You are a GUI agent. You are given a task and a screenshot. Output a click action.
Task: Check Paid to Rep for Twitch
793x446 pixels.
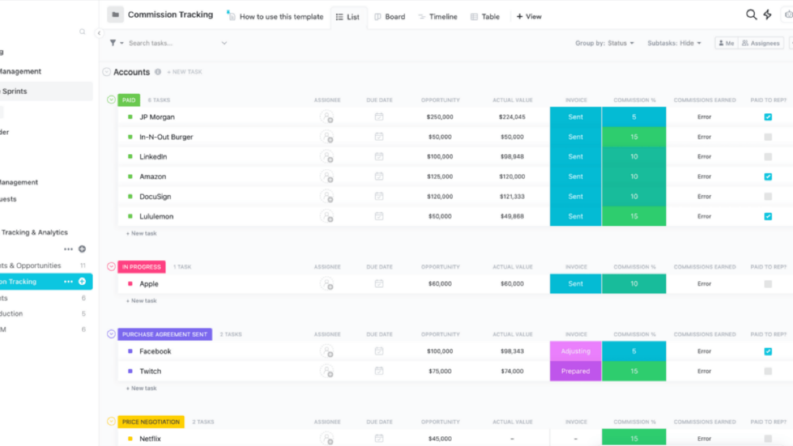click(768, 371)
